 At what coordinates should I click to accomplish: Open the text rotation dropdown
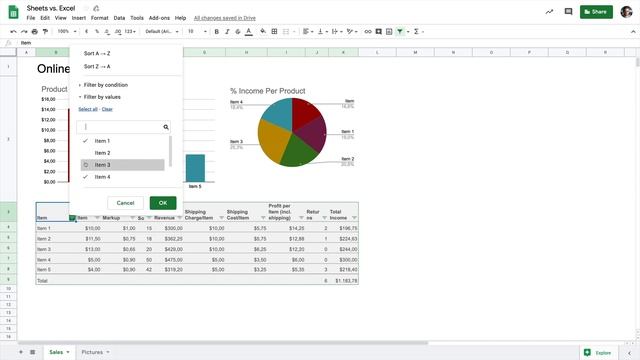(x=352, y=31)
